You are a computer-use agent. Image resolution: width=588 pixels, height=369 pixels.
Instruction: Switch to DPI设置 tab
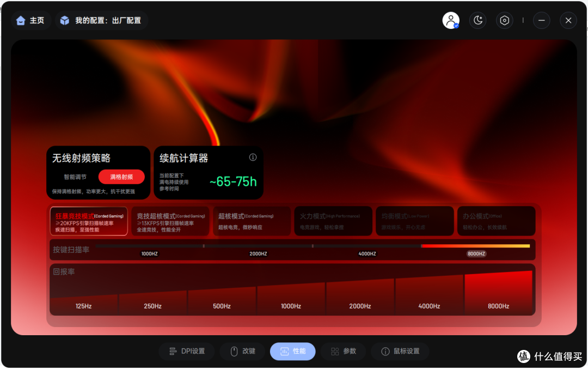point(187,352)
